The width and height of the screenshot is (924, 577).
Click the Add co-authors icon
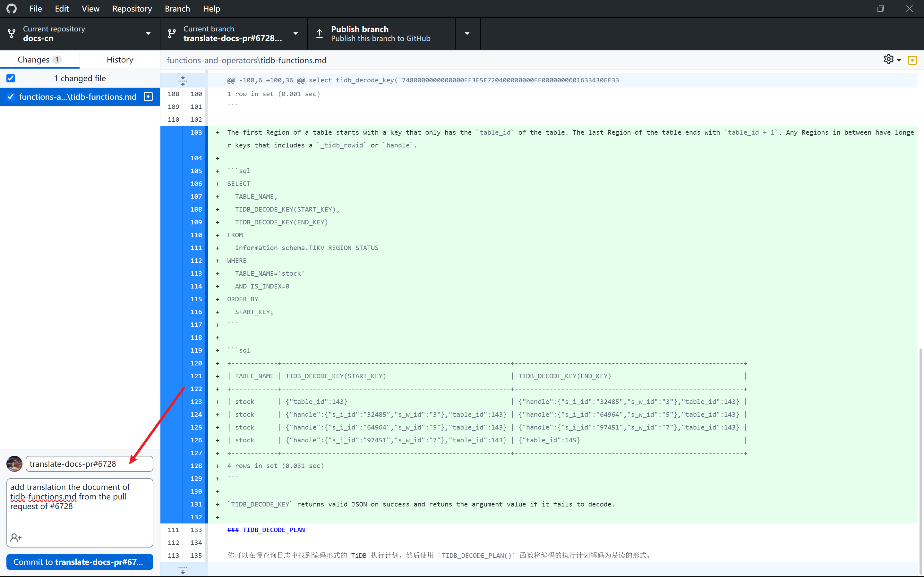16,537
